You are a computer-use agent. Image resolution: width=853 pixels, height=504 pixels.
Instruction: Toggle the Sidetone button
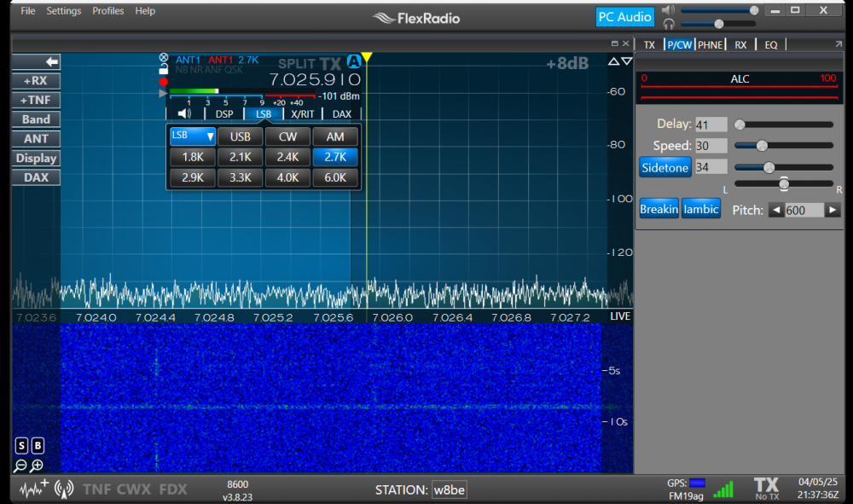[664, 167]
